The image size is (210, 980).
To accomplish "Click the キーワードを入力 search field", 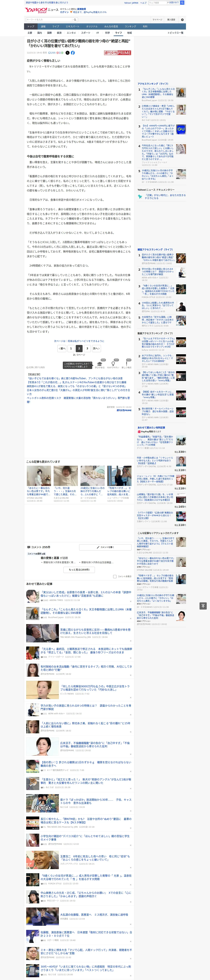I will click(x=49, y=19).
